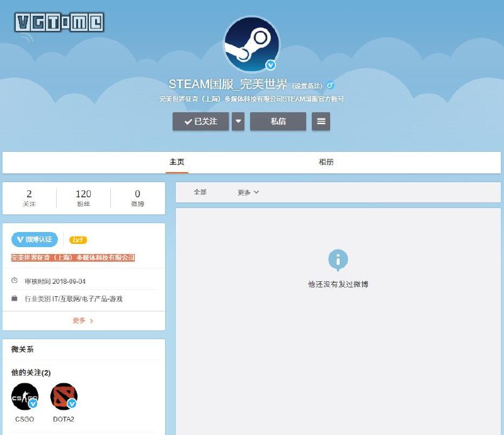
Task: Open 他的关注(2) following list
Action: [x=31, y=373]
